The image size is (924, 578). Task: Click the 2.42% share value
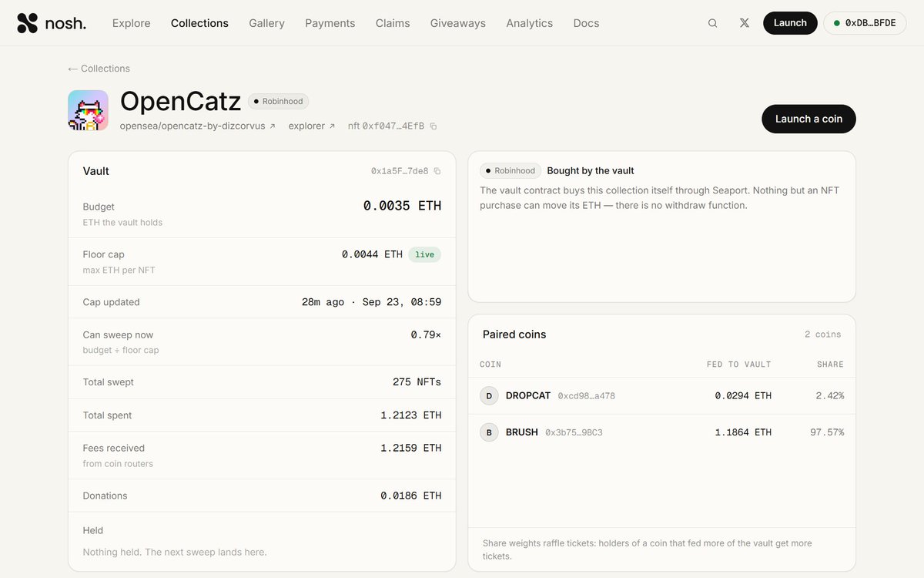click(830, 395)
